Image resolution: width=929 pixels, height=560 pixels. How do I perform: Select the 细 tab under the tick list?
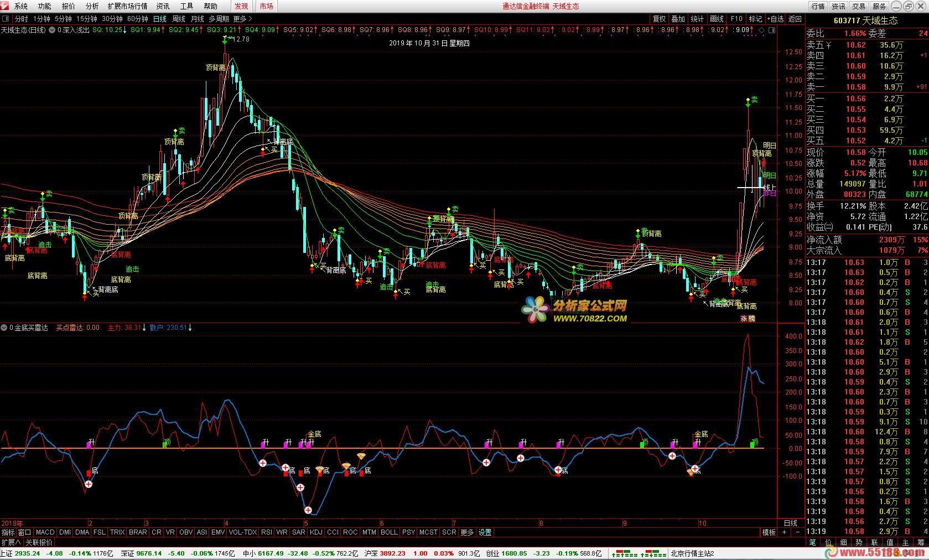[x=843, y=542]
